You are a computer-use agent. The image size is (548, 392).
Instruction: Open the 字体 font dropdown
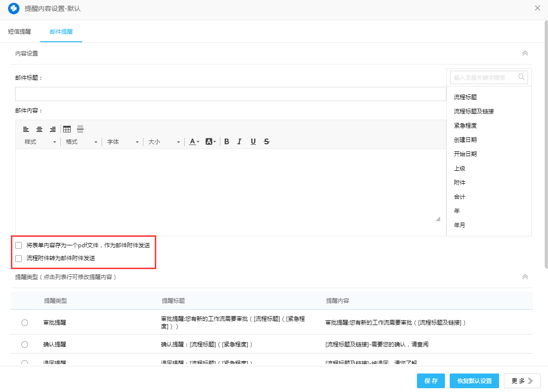pos(123,142)
